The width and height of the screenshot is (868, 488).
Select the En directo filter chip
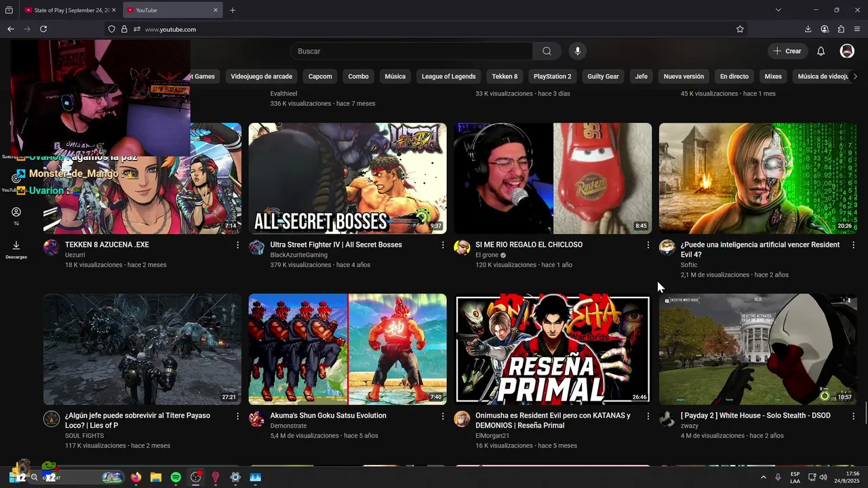734,77
